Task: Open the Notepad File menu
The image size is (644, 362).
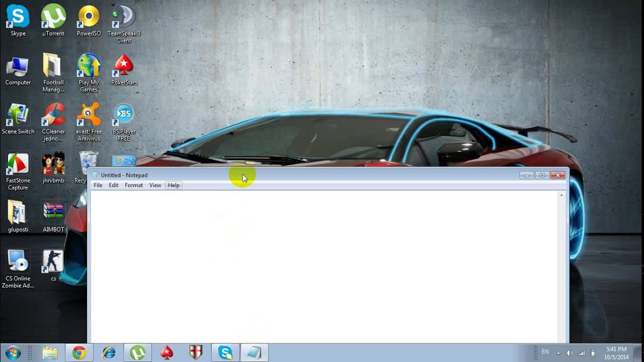Action: [98, 185]
